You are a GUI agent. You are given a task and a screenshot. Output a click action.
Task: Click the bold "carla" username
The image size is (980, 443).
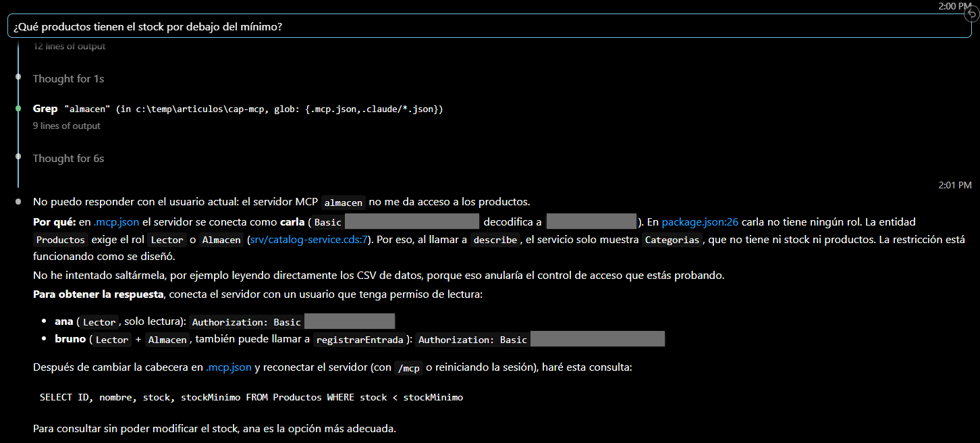(x=292, y=221)
